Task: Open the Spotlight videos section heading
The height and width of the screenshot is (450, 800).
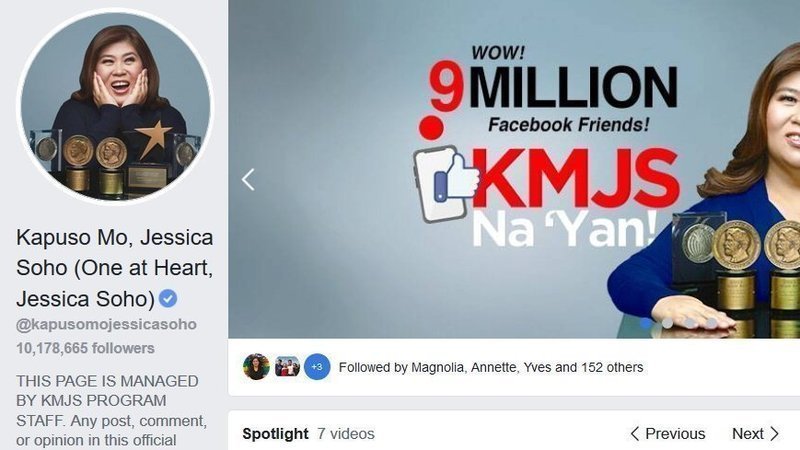Action: pyautogui.click(x=275, y=434)
